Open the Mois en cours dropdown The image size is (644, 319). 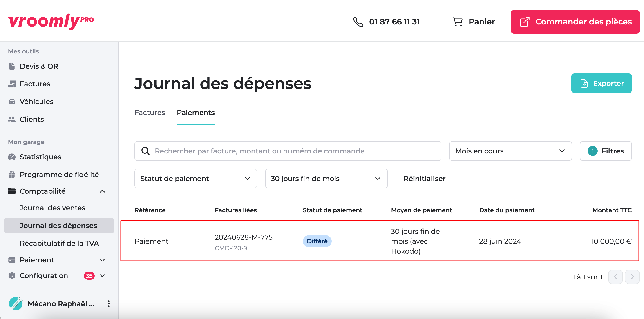click(x=510, y=151)
